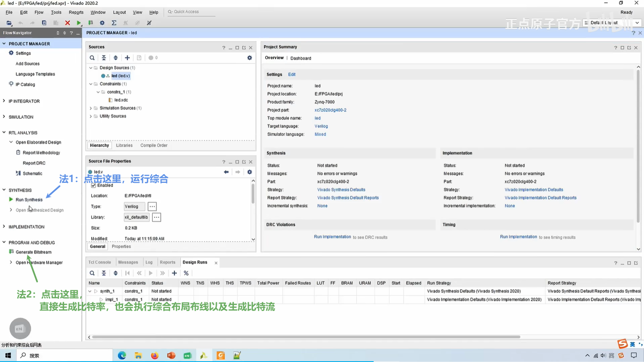Expand Simulation Sources folder in Sources
This screenshot has width=644, height=362.
pos(91,108)
